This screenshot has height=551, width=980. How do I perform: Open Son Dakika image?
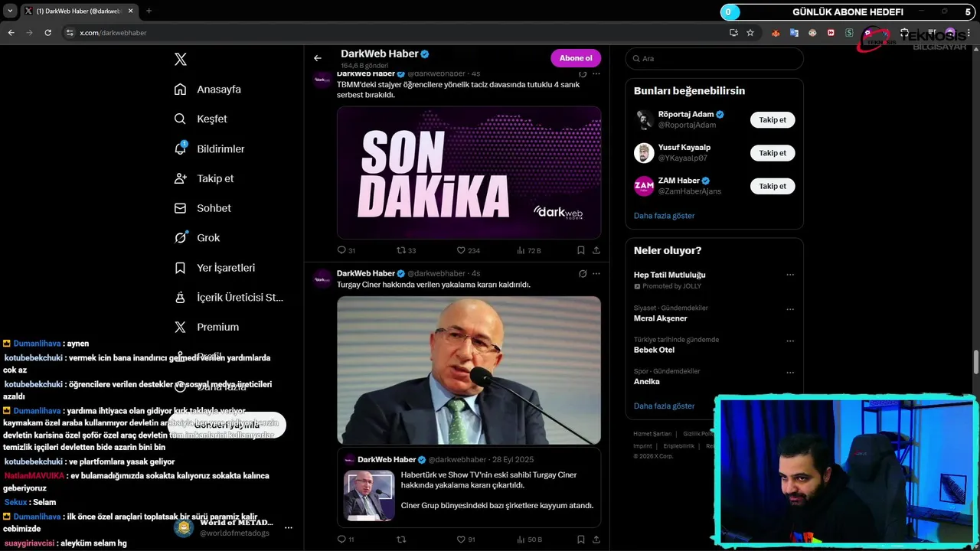click(x=469, y=172)
